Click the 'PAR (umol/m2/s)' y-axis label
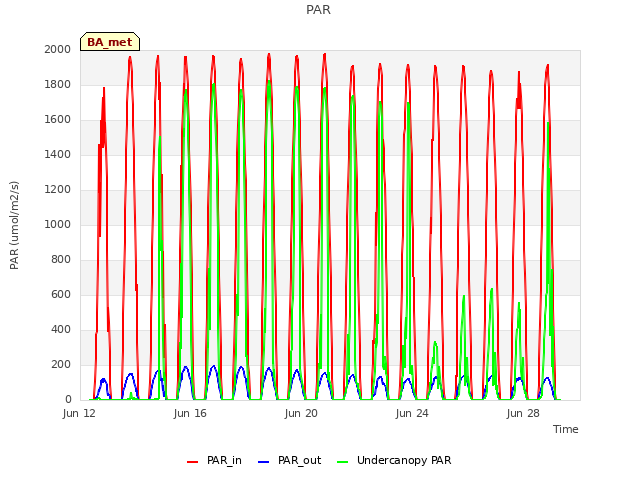640x480 pixels. pyautogui.click(x=14, y=225)
